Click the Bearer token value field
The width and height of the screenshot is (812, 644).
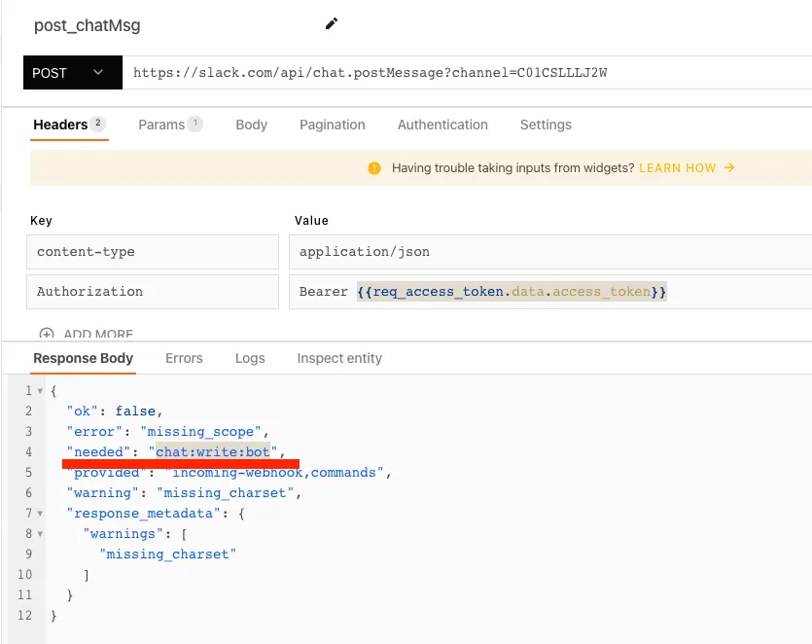pyautogui.click(x=549, y=292)
